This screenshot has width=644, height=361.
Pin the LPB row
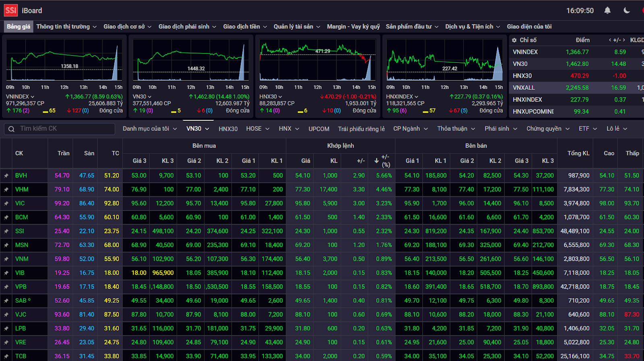pyautogui.click(x=6, y=328)
